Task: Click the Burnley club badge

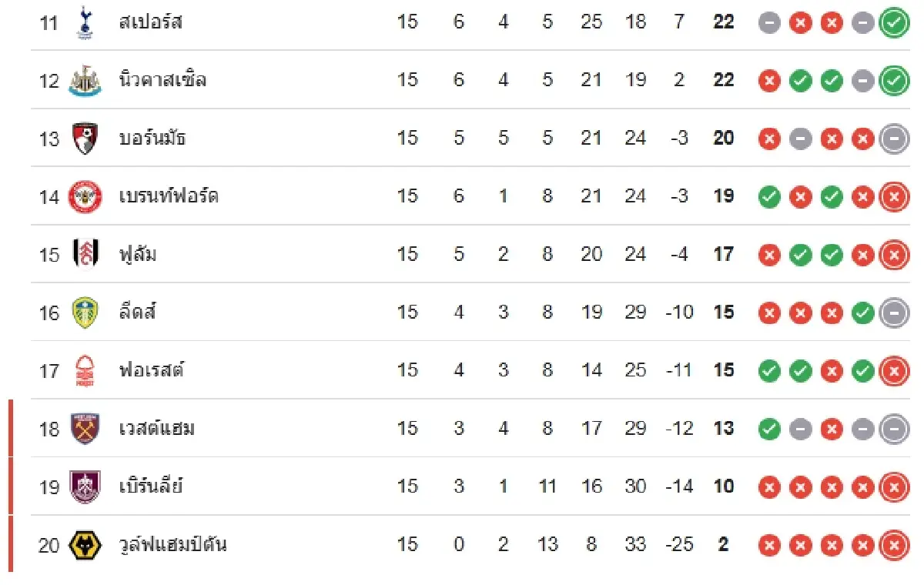Action: pos(85,486)
